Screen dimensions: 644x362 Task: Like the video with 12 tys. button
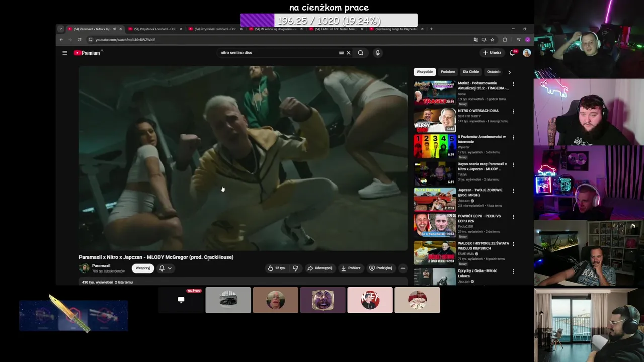[276, 268]
